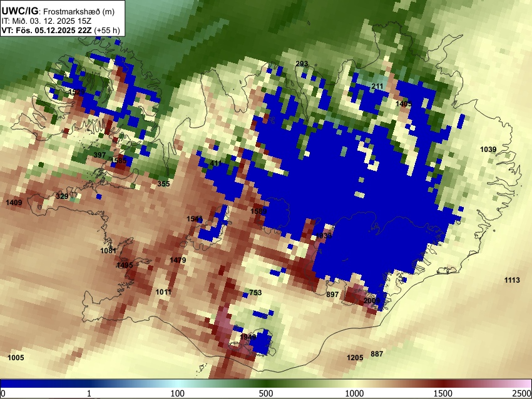
Task: Click the '500' tick label on the color scale
Action: coord(266,393)
